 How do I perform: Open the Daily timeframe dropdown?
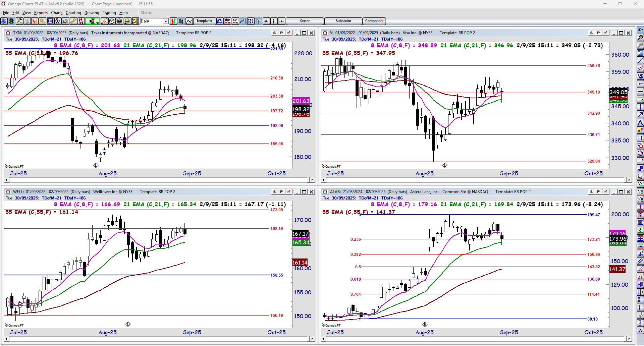166,21
